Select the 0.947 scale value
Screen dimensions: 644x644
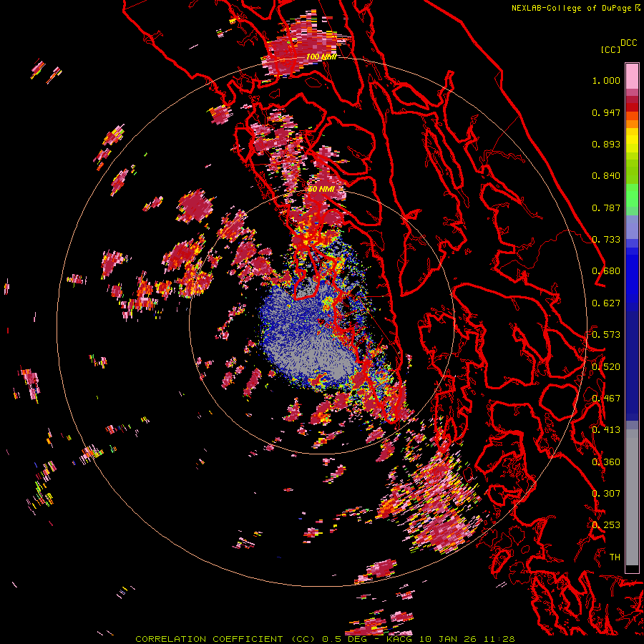(x=606, y=112)
